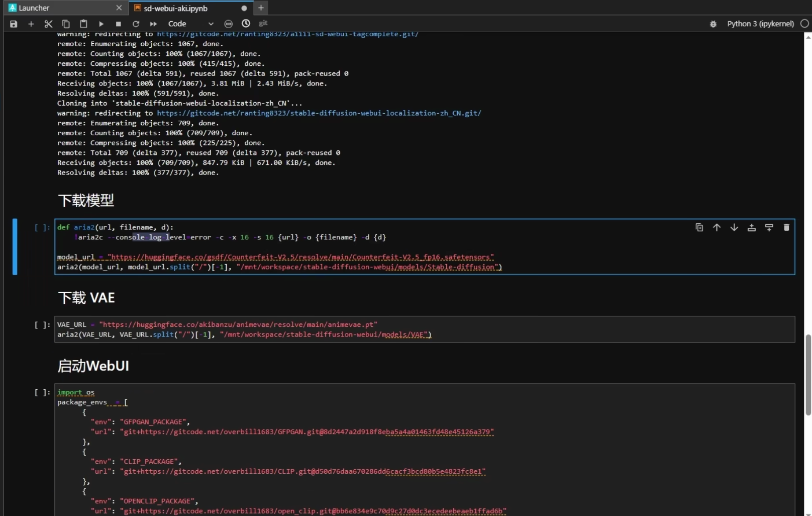Click the 'import os' line
Viewport: 812px width, 516px height.
tap(76, 392)
